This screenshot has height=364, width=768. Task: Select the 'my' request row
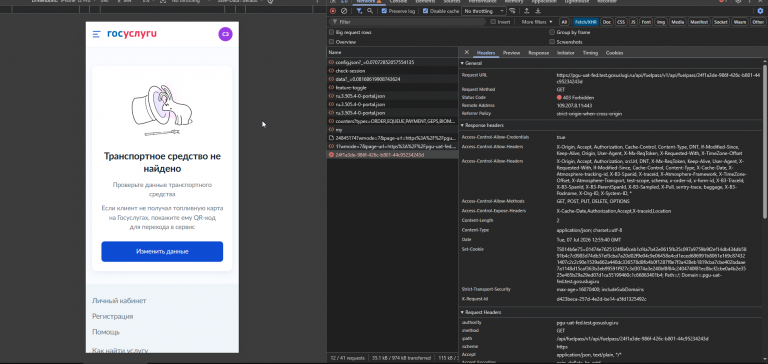coord(392,130)
